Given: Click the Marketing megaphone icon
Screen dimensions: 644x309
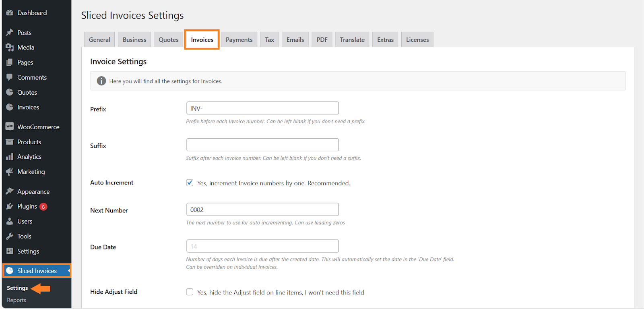Looking at the screenshot, I should pos(10,172).
